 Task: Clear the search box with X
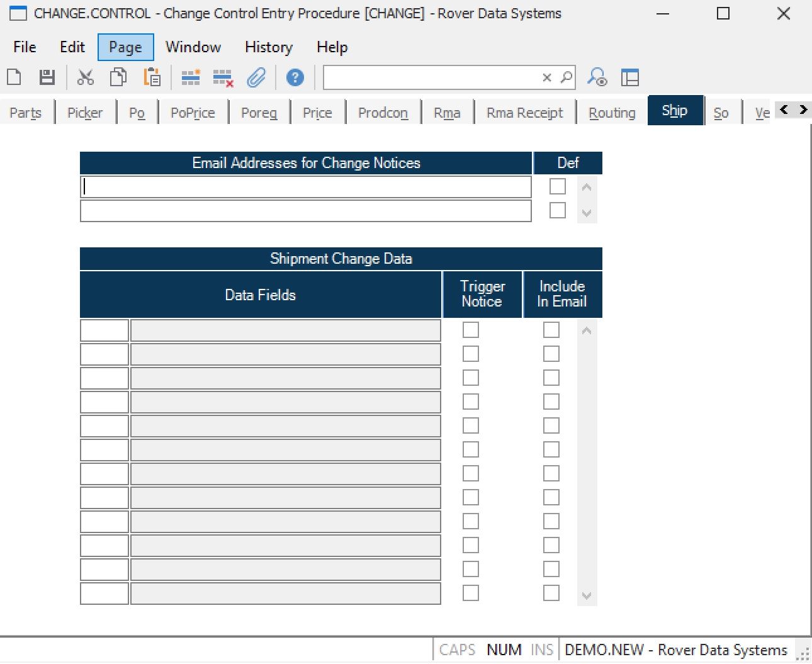click(546, 77)
